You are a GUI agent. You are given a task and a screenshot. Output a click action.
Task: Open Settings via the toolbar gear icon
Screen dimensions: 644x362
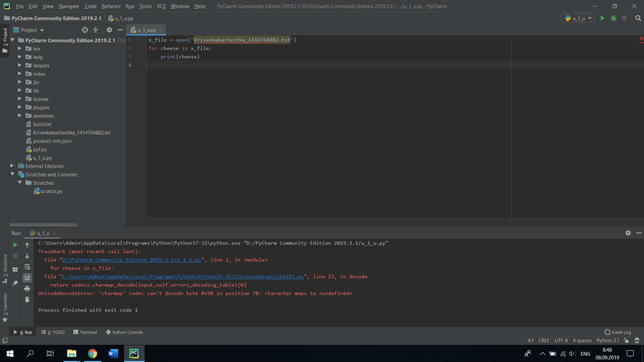tap(109, 30)
